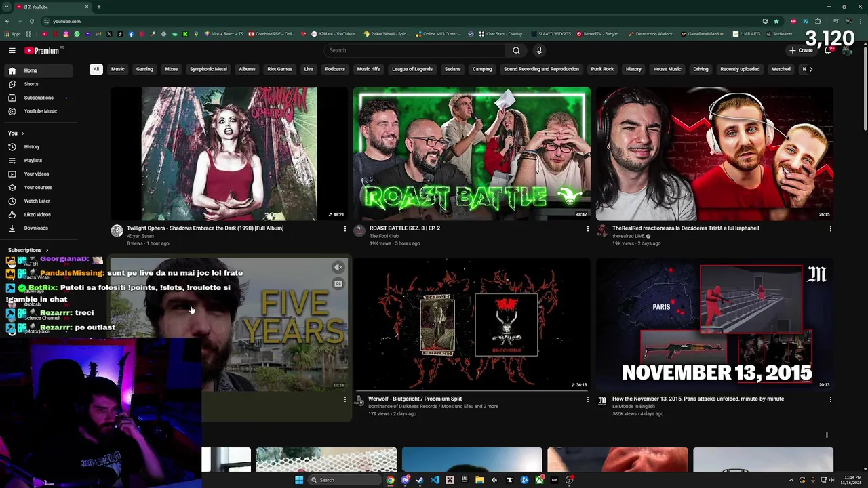Select the Recently uploaded chip
The width and height of the screenshot is (868, 488).
[x=740, y=69]
